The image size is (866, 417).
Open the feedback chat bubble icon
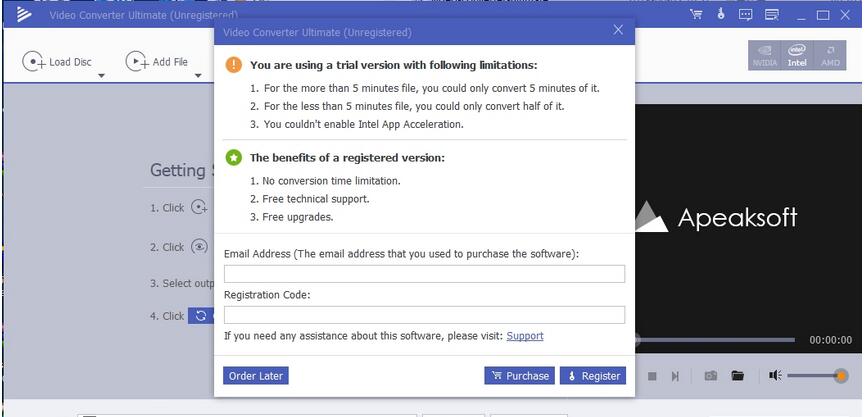(x=746, y=14)
